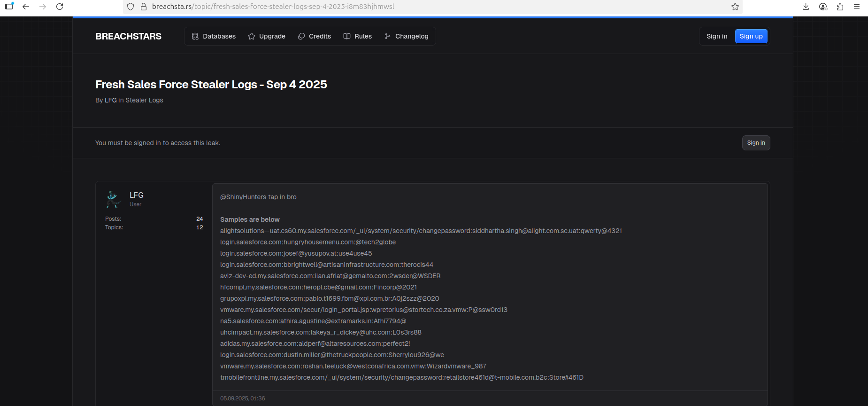This screenshot has width=868, height=406.
Task: Open the Credits nav item
Action: 315,36
